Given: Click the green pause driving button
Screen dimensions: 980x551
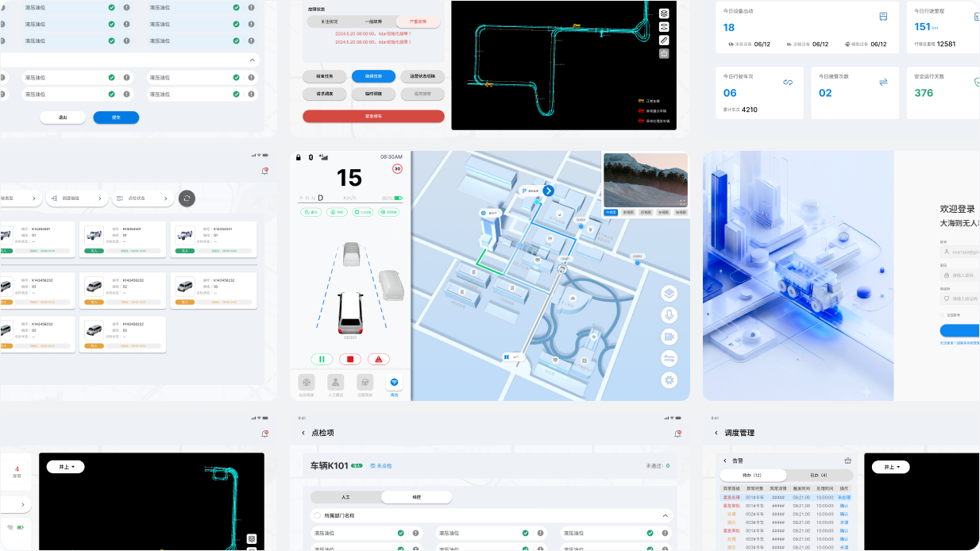Looking at the screenshot, I should [322, 359].
